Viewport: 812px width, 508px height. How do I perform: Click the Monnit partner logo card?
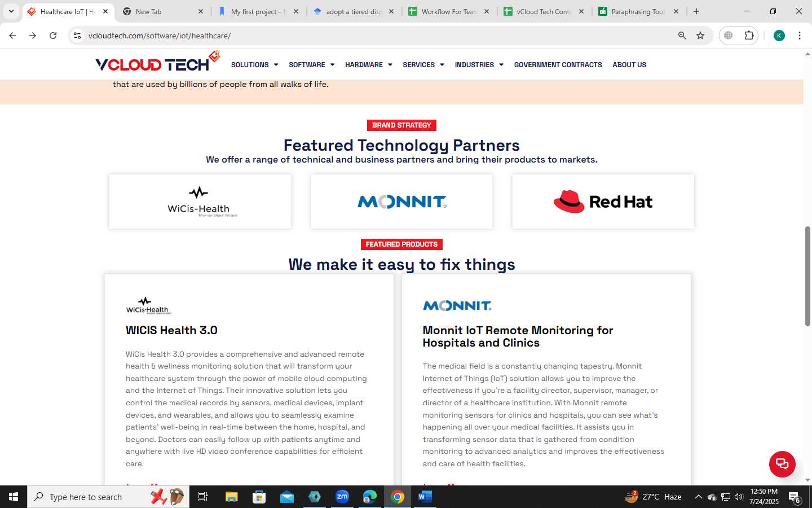click(x=401, y=202)
